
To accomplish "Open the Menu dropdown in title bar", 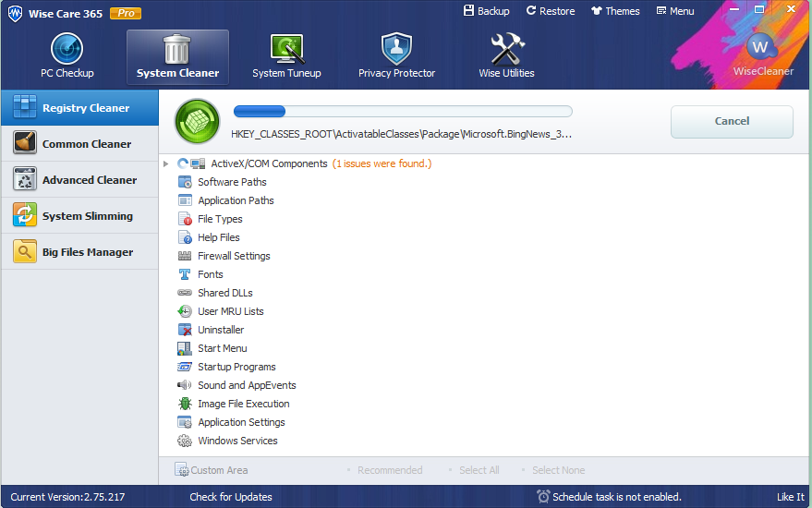I will click(x=675, y=11).
